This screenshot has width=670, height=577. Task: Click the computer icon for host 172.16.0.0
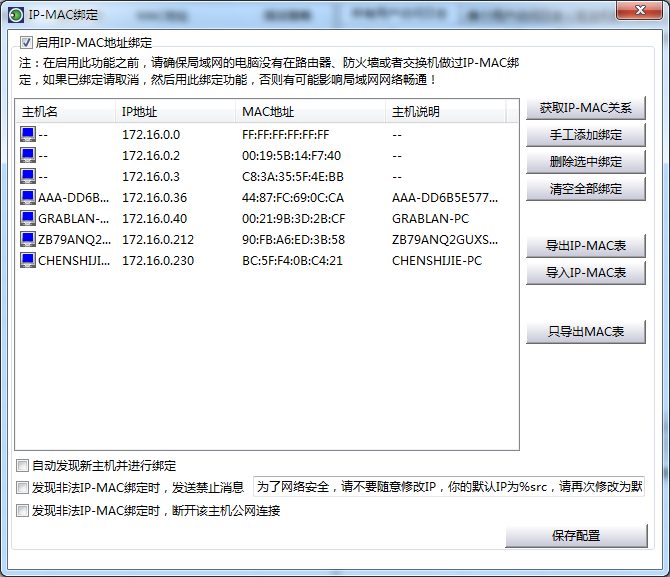(28, 134)
